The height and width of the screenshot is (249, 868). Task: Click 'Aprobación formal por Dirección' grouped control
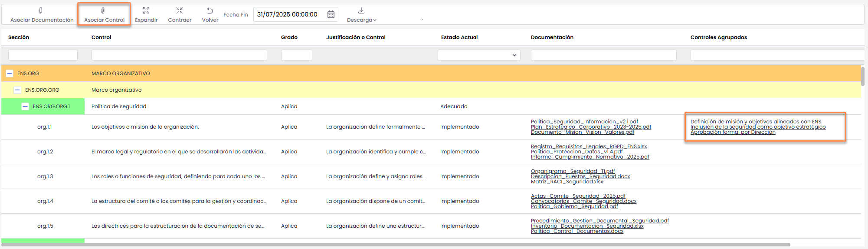coord(733,132)
